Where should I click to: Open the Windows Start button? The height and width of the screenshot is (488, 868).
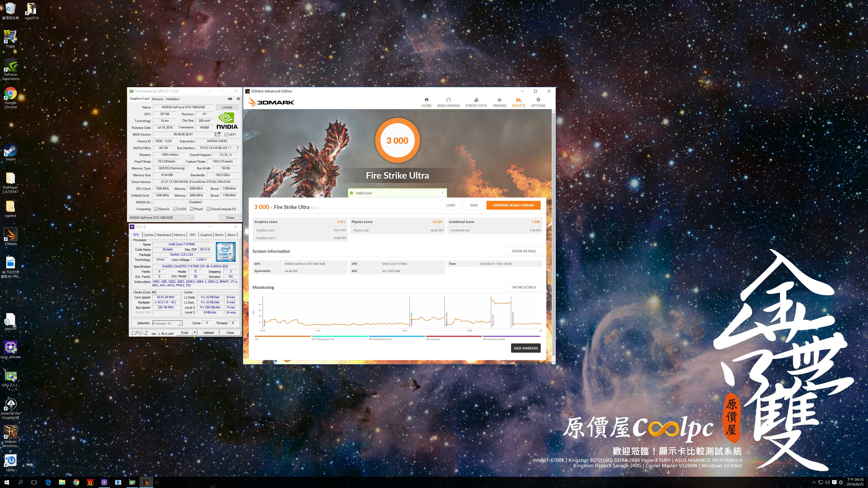(x=6, y=482)
